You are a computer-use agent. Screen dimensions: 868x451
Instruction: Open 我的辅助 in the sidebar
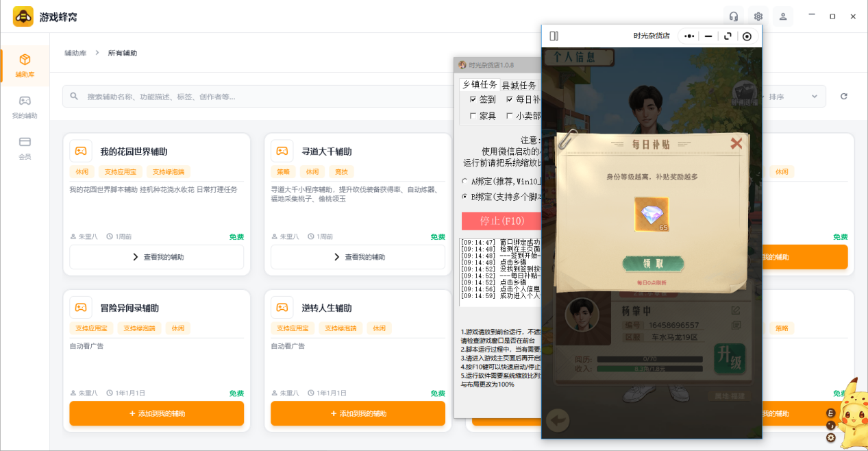click(25, 107)
